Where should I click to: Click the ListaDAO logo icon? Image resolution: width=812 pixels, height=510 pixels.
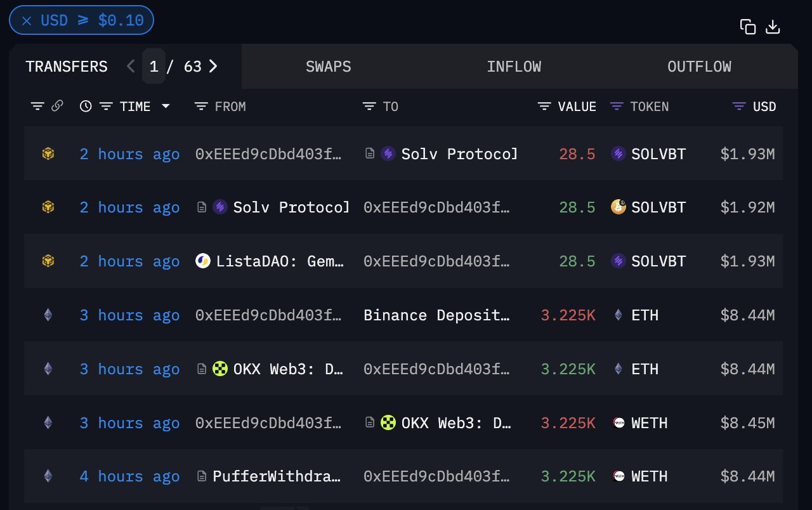point(203,261)
